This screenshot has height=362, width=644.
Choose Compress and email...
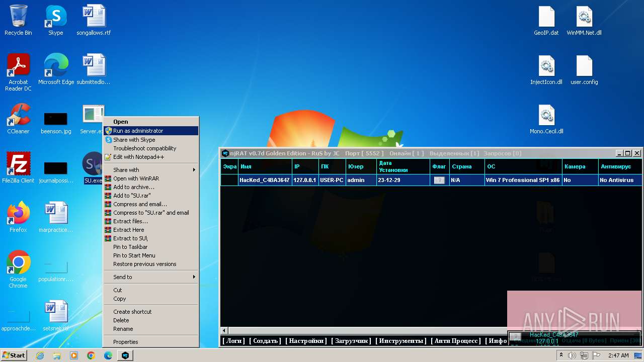point(151,204)
